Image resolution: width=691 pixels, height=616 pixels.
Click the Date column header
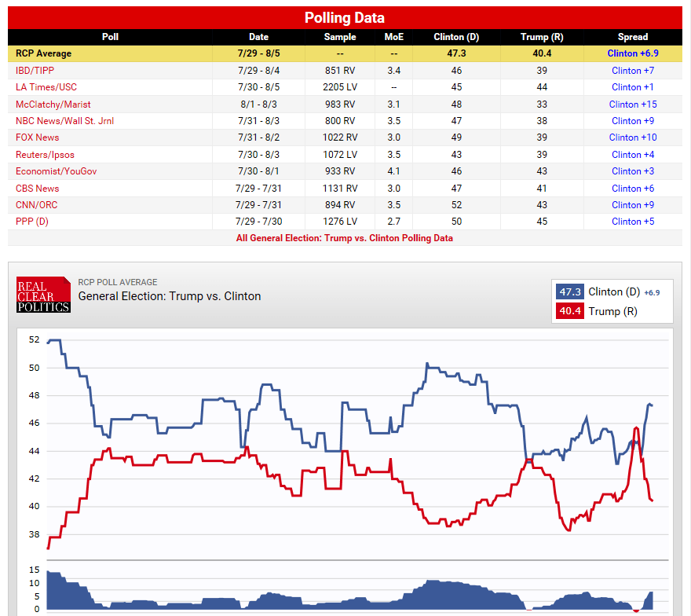[x=258, y=37]
